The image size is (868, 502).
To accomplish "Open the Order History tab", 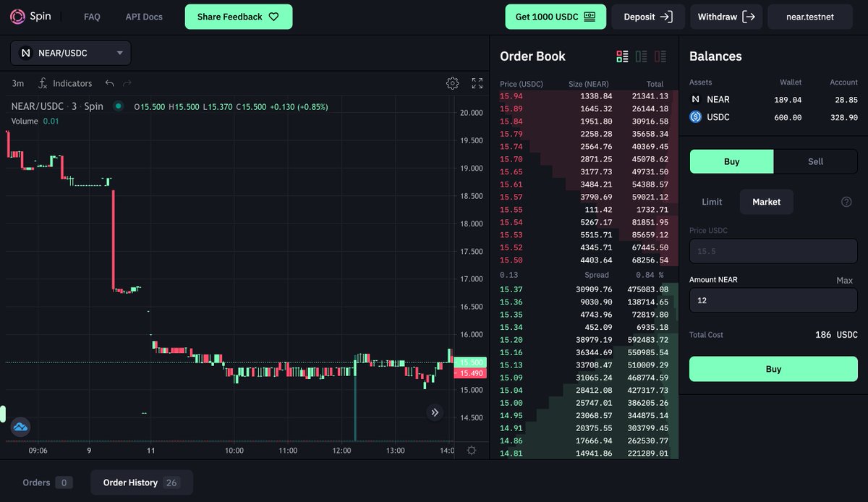I will click(142, 482).
